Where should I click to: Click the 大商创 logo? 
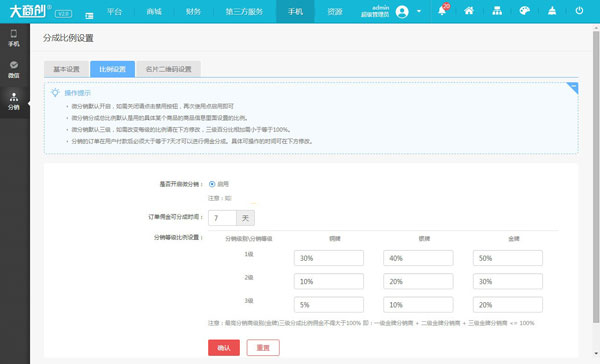[x=27, y=11]
